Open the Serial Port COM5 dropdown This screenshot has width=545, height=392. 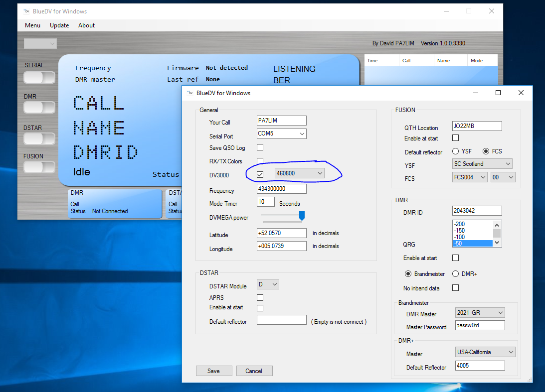pos(282,133)
